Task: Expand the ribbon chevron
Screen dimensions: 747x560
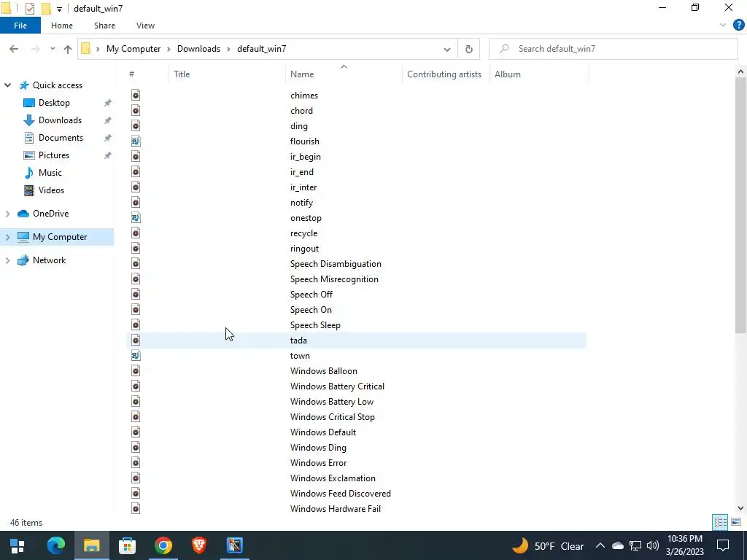Action: 723,26
